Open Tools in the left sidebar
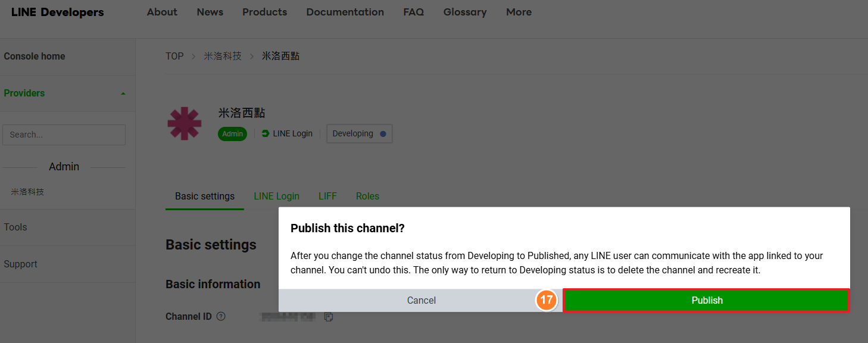The height and width of the screenshot is (343, 868). (x=15, y=227)
